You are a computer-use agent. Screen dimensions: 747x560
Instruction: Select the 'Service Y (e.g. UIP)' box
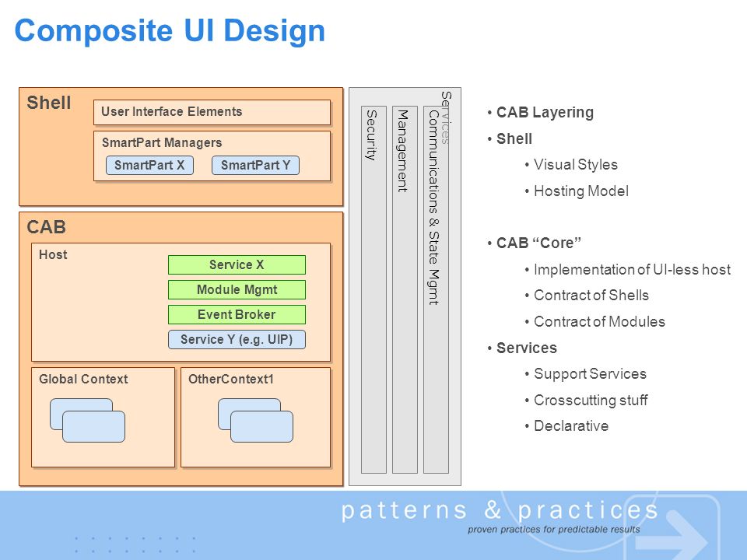click(237, 340)
